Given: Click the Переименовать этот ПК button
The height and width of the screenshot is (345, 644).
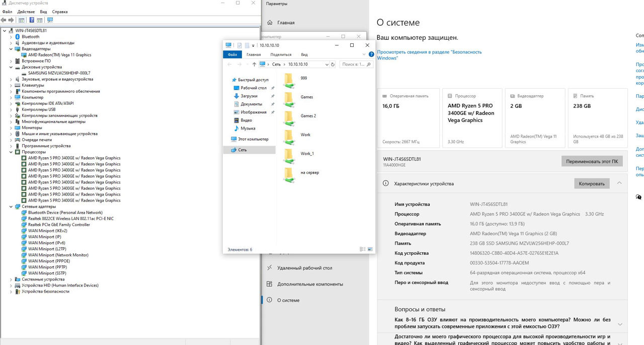Looking at the screenshot, I should point(592,161).
